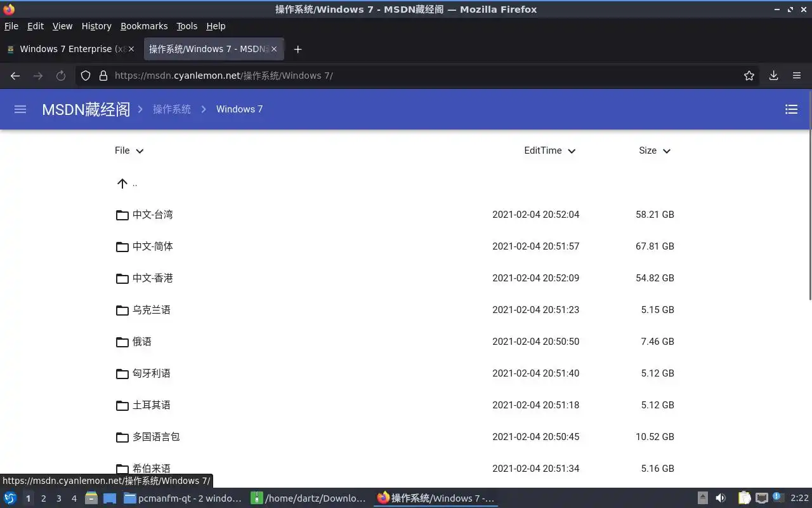Switch to pcmanfm-qt taskbar window
Image resolution: width=812 pixels, height=508 pixels.
pos(183,498)
